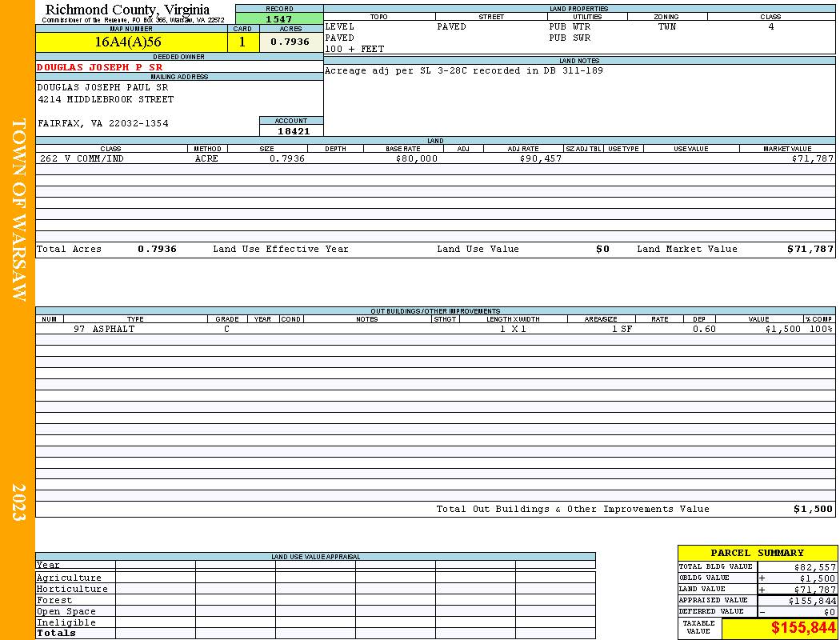Click mailing address line 4214 MIDDLEBROOK STREET
Viewport: 840px width, 640px height.
[x=106, y=100]
